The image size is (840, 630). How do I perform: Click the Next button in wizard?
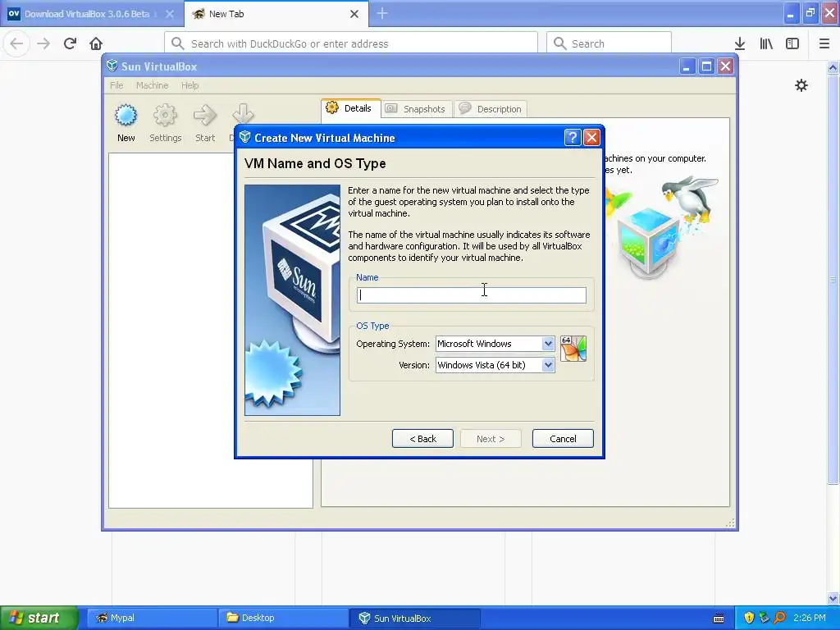(491, 439)
